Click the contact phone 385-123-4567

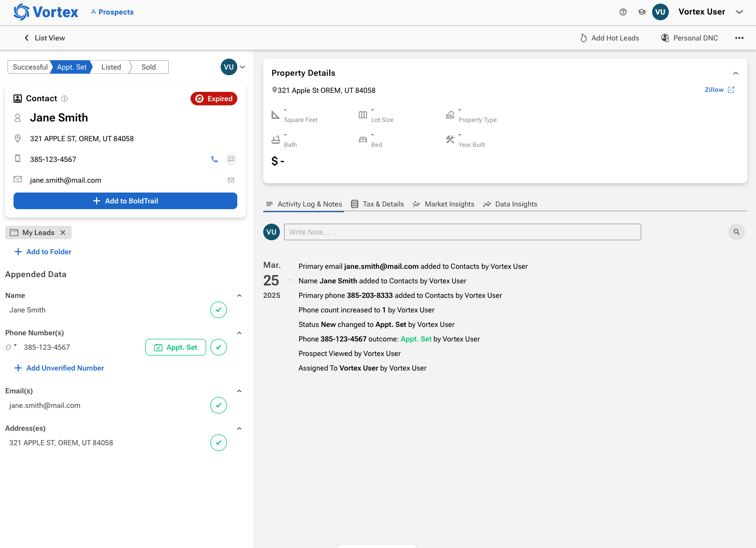tap(53, 159)
